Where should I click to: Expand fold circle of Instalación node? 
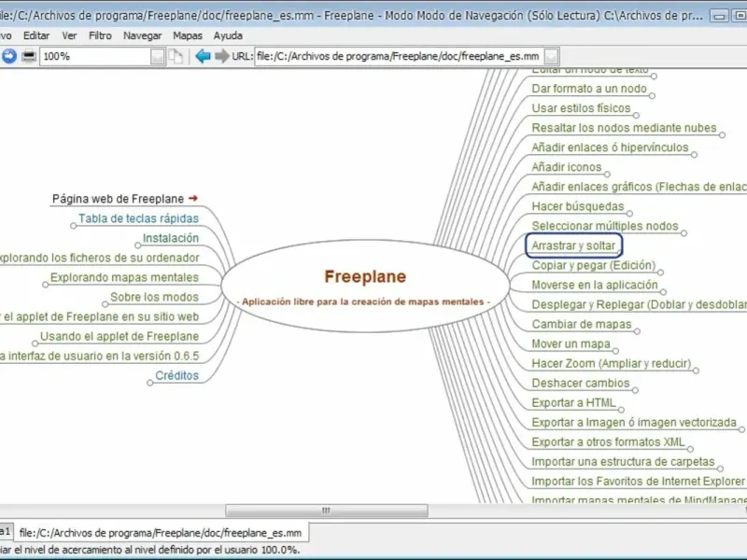[137, 245]
